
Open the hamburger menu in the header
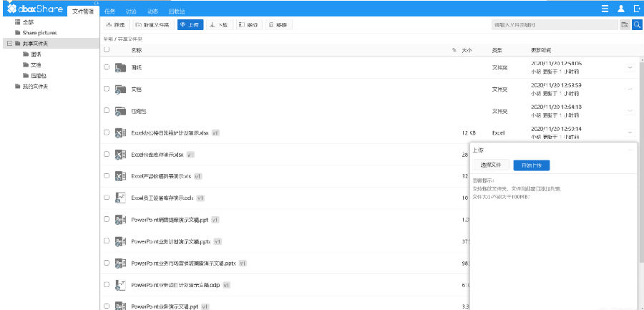[x=605, y=9]
